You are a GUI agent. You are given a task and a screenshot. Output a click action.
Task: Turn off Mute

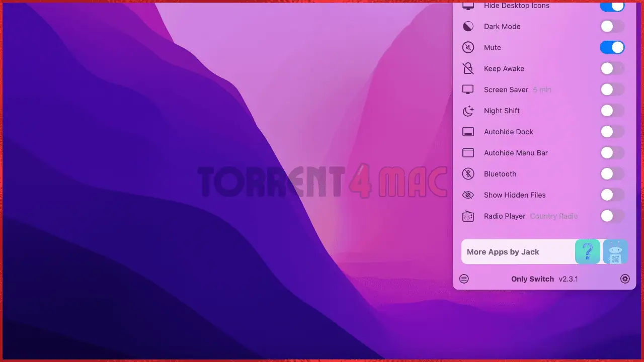pos(612,47)
